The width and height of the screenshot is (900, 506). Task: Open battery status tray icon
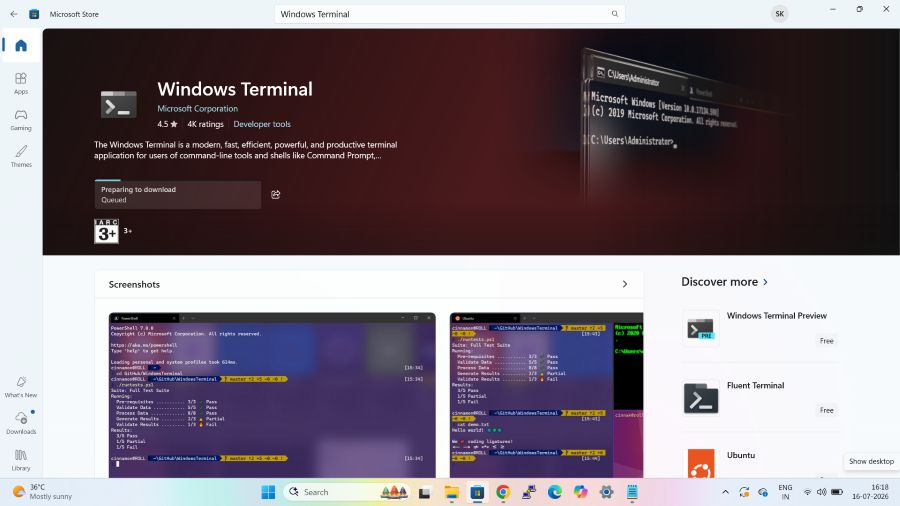pyautogui.click(x=837, y=492)
